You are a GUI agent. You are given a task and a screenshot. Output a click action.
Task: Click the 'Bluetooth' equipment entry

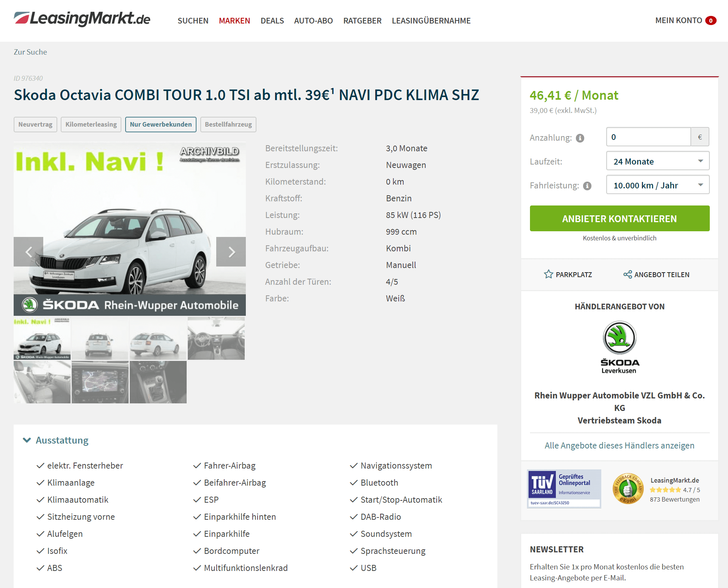coord(379,483)
